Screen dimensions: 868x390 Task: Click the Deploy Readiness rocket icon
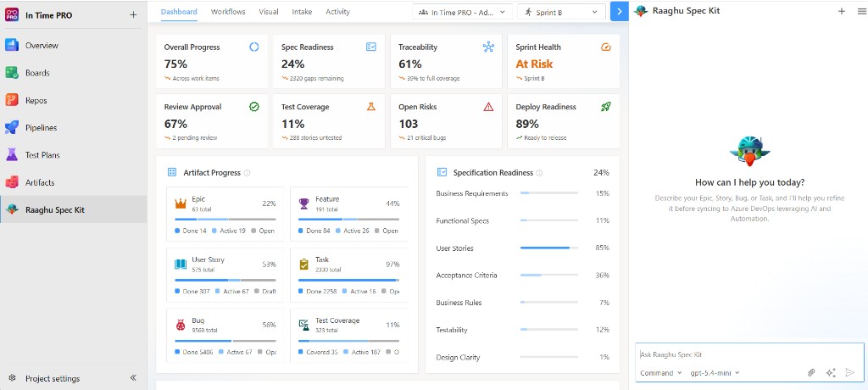coord(605,106)
